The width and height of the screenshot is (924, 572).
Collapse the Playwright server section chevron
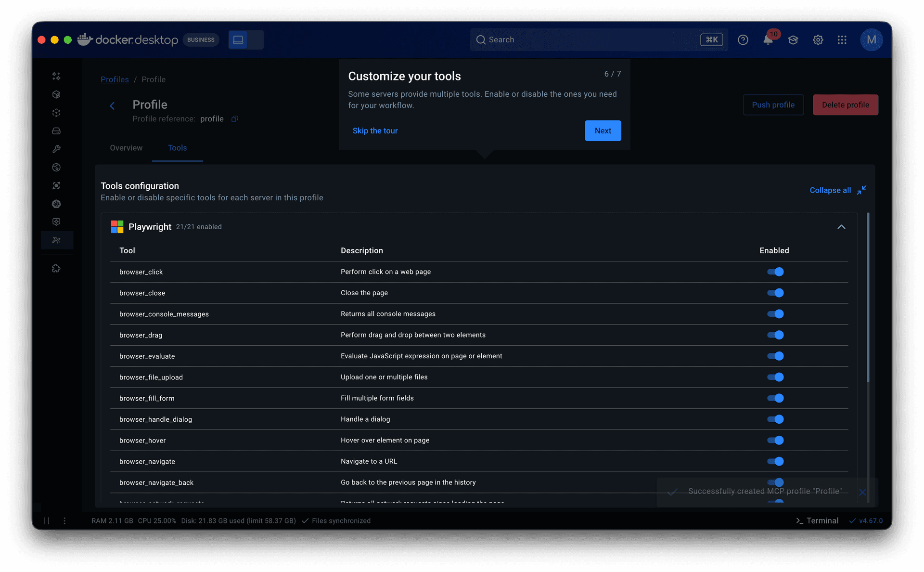tap(841, 227)
